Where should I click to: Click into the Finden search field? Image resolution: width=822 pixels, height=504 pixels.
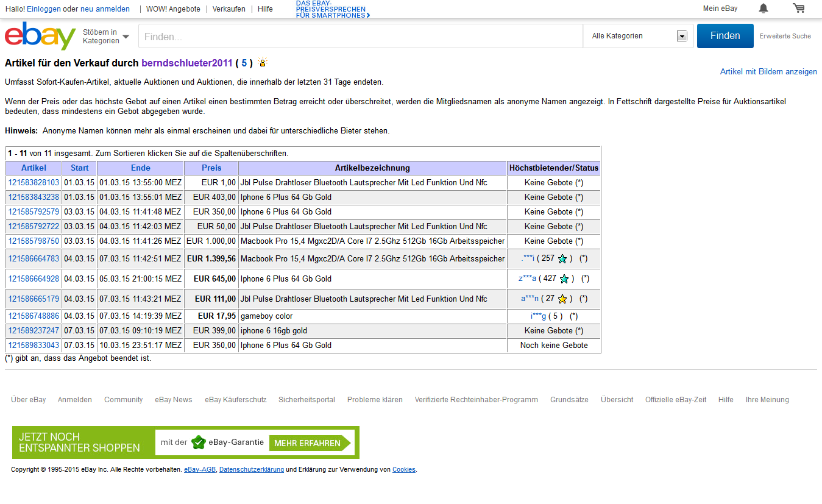click(361, 37)
